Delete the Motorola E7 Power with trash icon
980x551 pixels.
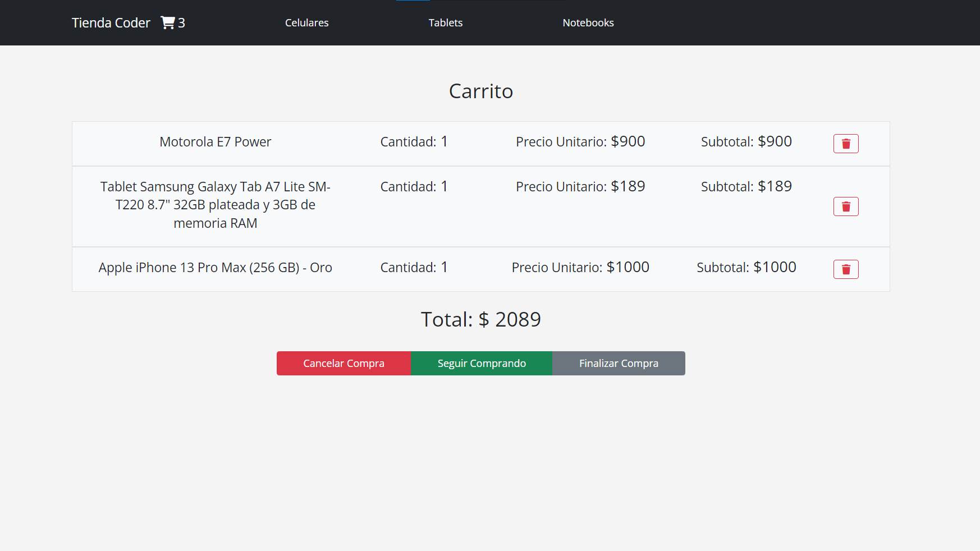tap(846, 144)
